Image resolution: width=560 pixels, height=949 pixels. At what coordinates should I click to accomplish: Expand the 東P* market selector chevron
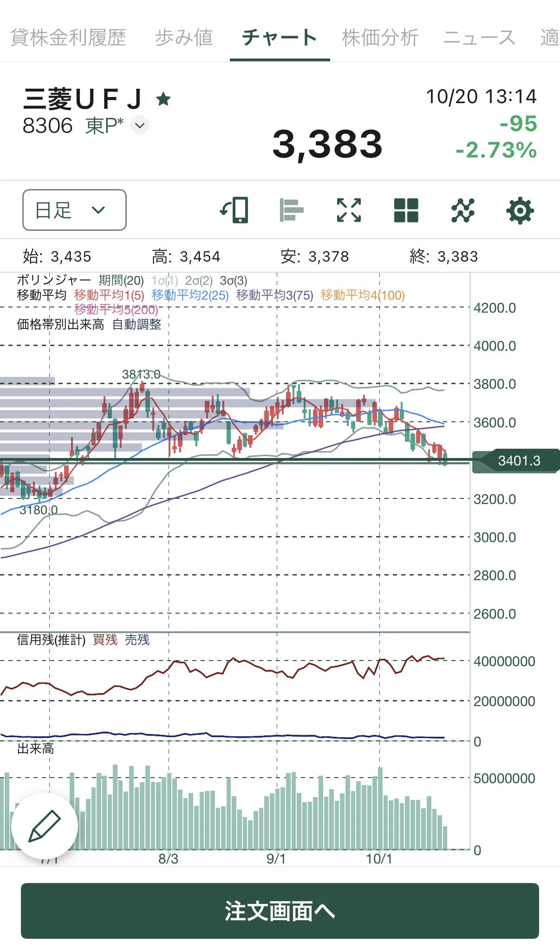point(140,125)
